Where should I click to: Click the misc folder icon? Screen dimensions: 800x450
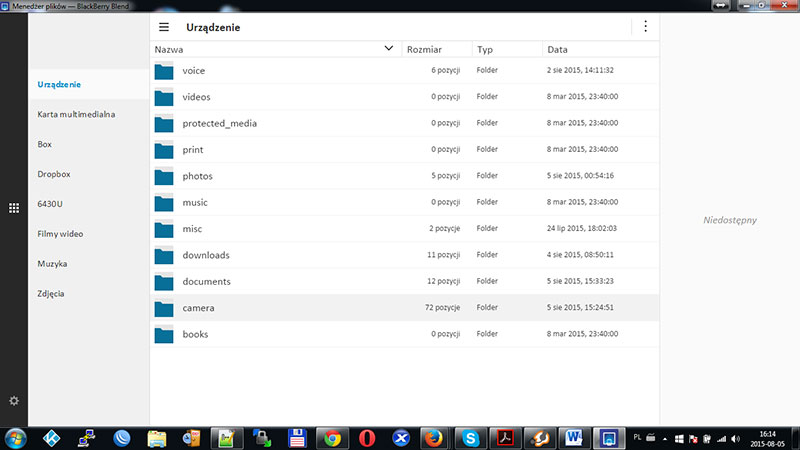pos(164,229)
